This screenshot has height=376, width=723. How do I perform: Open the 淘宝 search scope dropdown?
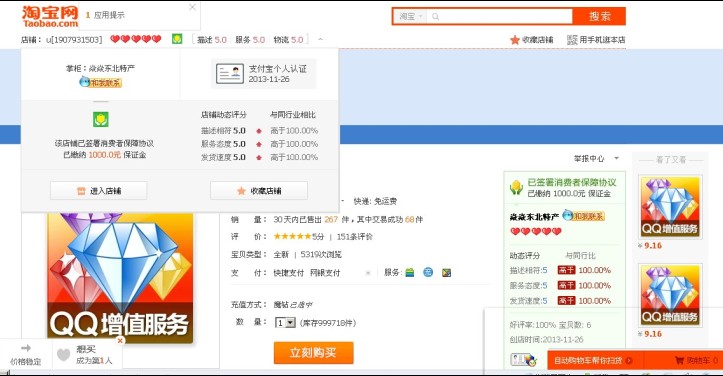tap(410, 17)
